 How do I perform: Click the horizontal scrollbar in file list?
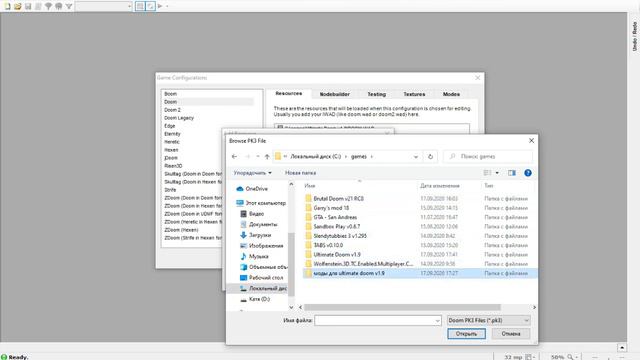pos(402,307)
